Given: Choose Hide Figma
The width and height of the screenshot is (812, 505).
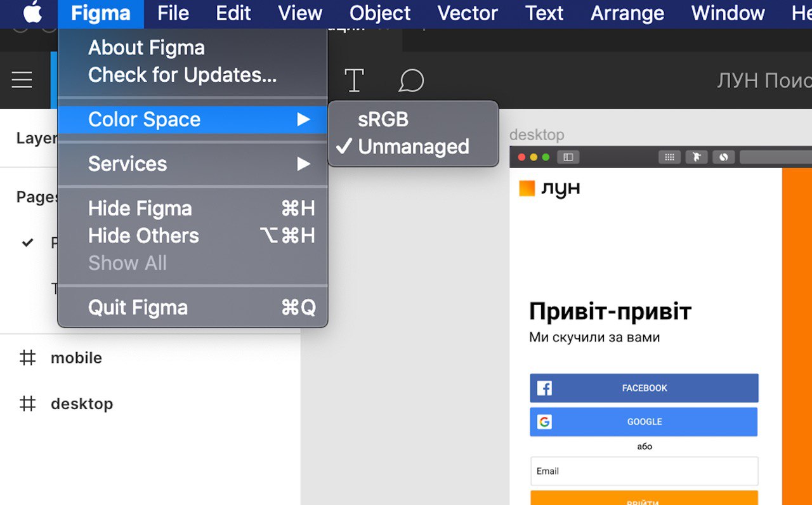Looking at the screenshot, I should (193, 208).
